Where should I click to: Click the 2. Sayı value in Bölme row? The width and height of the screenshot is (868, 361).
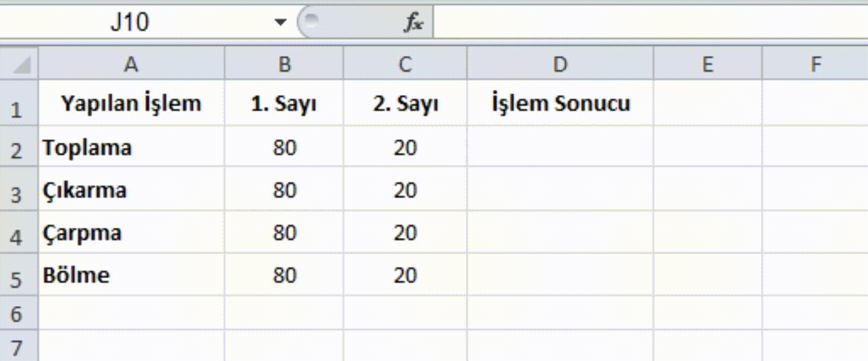click(x=405, y=275)
